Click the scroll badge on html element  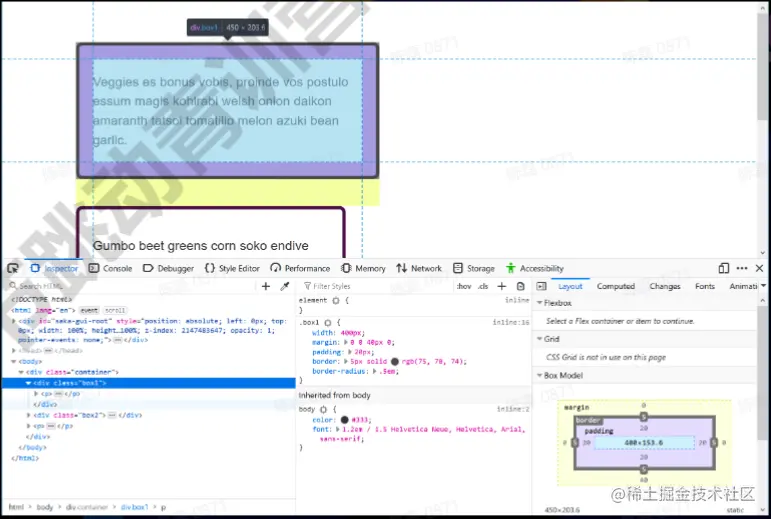coord(115,311)
